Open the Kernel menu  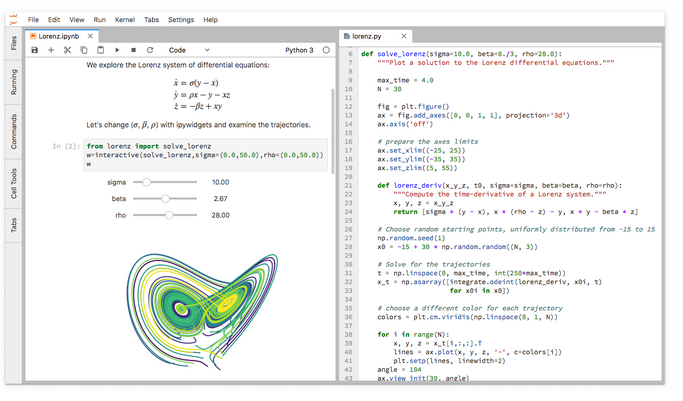click(125, 19)
